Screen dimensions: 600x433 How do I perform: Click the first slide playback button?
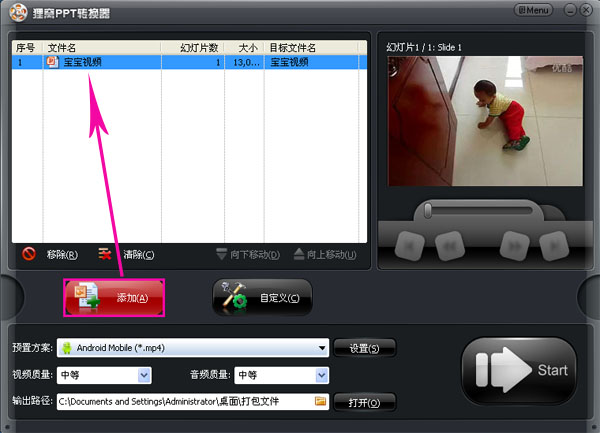click(409, 246)
